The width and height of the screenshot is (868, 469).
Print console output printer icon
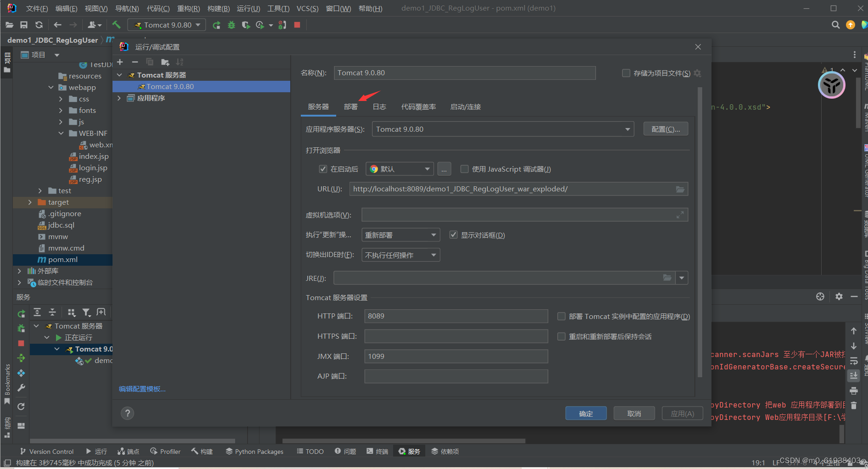[854, 391]
